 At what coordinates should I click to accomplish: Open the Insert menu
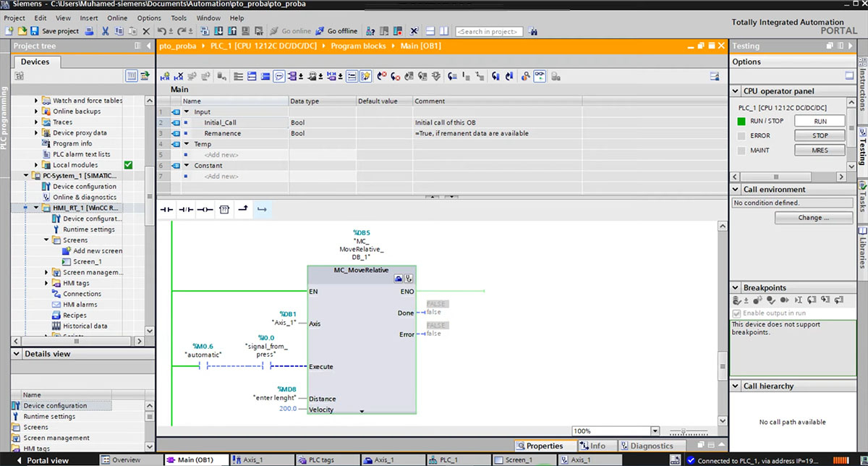[x=89, y=18]
